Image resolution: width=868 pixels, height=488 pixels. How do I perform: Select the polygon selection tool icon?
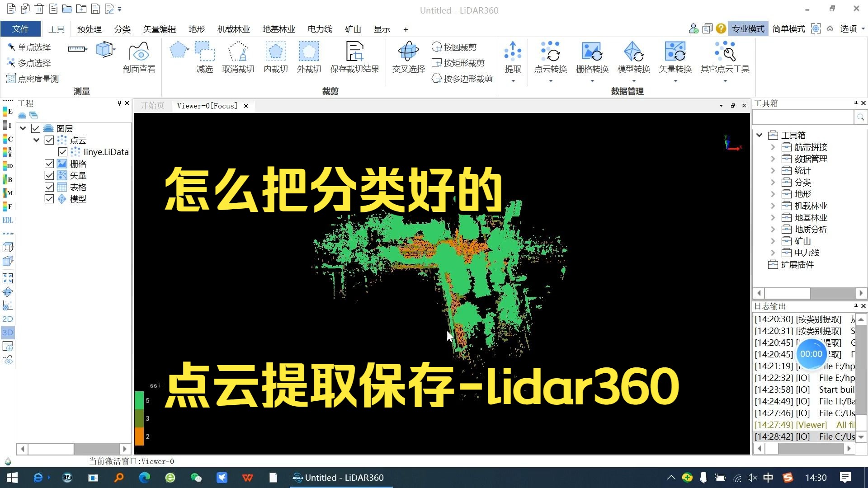178,50
